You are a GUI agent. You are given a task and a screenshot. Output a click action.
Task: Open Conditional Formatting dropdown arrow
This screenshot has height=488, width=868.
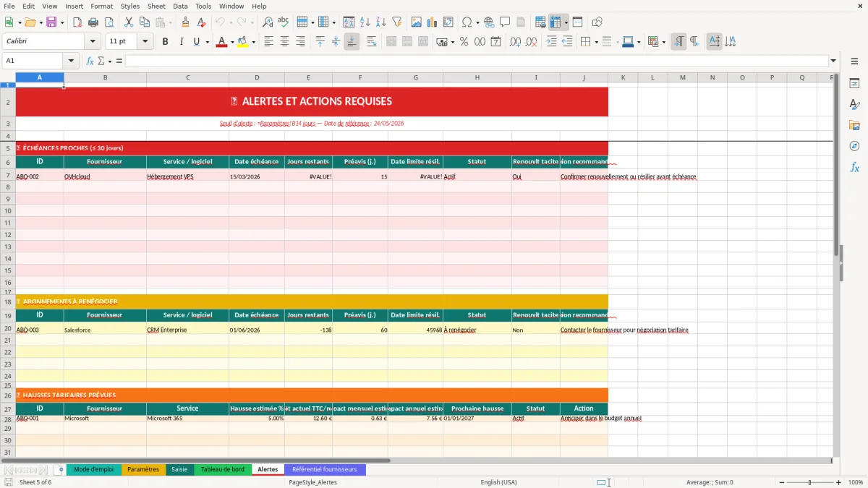[663, 42]
